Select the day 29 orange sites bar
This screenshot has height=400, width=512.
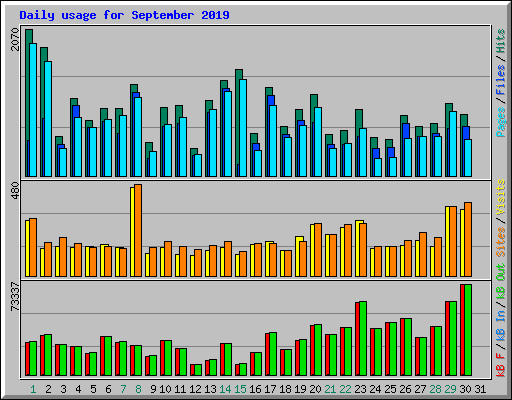(453, 242)
